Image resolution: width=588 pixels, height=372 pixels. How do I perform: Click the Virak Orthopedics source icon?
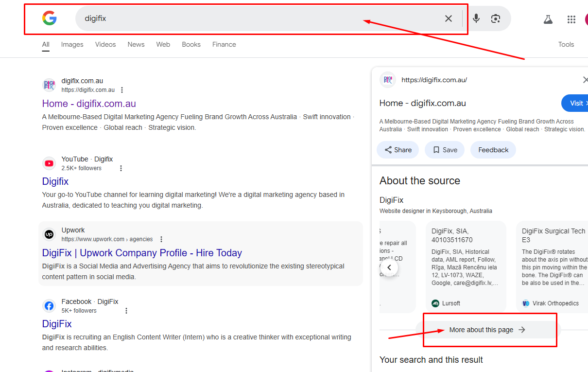pos(526,303)
